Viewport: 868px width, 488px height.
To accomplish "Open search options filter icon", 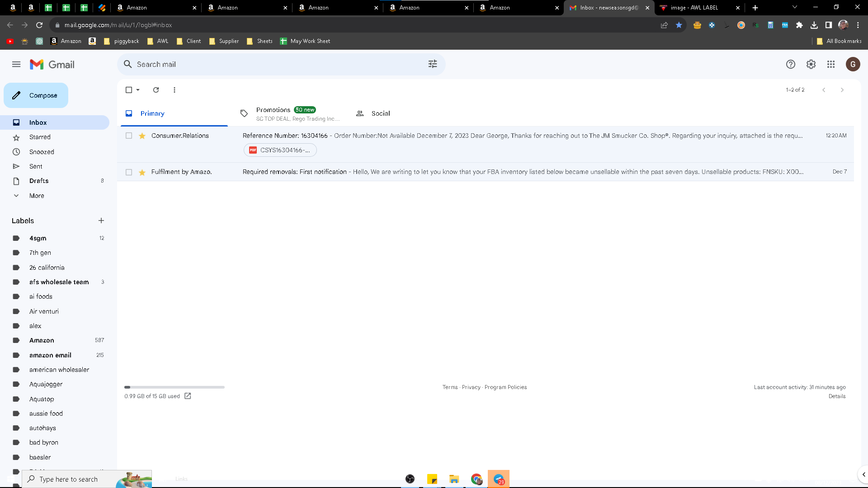I will point(433,64).
